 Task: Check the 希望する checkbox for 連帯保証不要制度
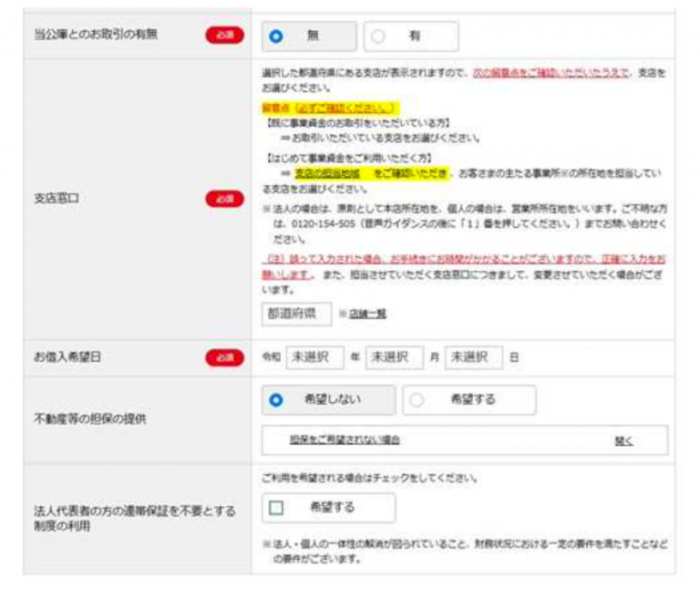(277, 507)
